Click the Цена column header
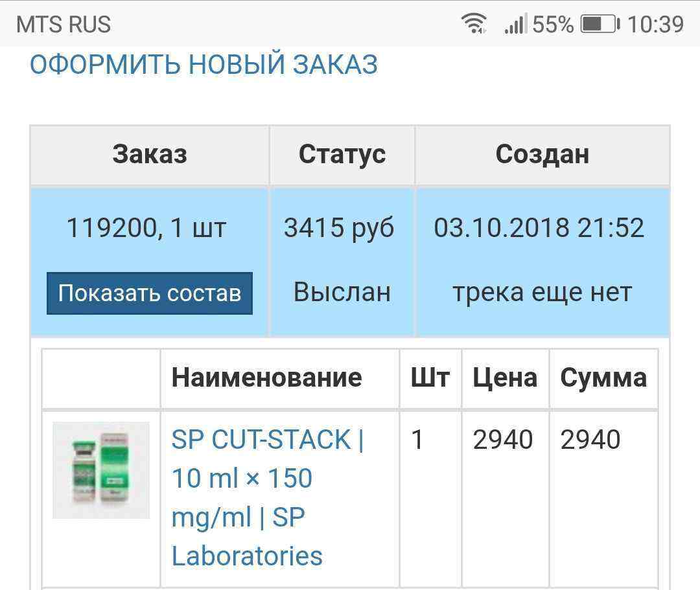The height and width of the screenshot is (590, 700). tap(505, 378)
